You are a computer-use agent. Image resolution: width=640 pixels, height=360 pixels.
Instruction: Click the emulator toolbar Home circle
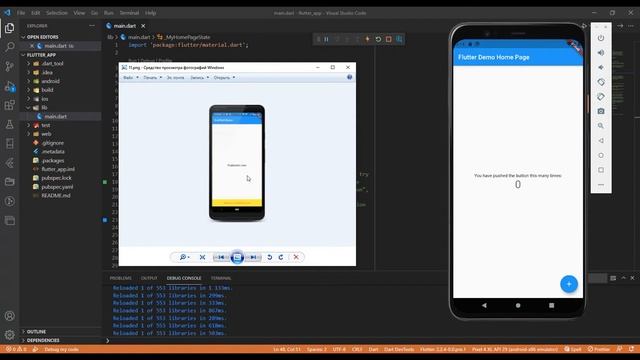tap(601, 155)
